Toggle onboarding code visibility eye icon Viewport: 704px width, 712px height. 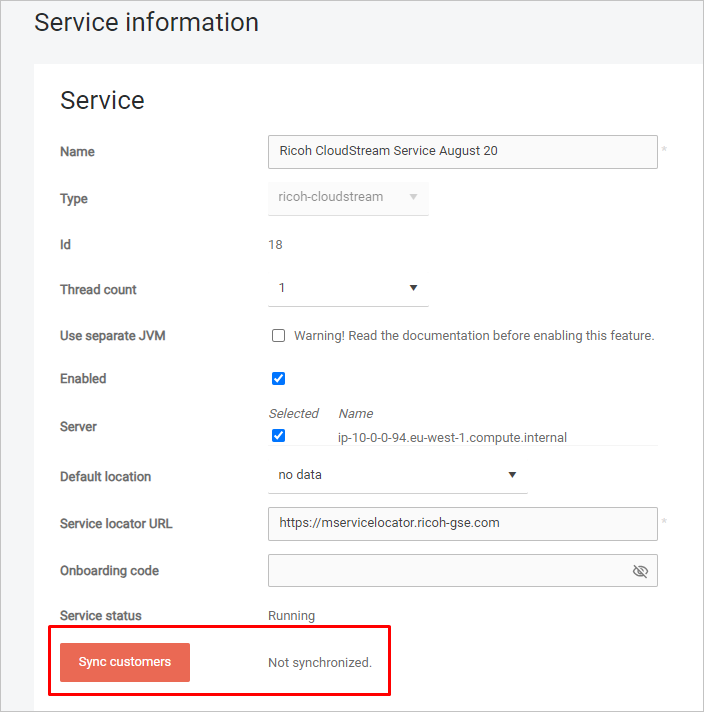pos(640,571)
